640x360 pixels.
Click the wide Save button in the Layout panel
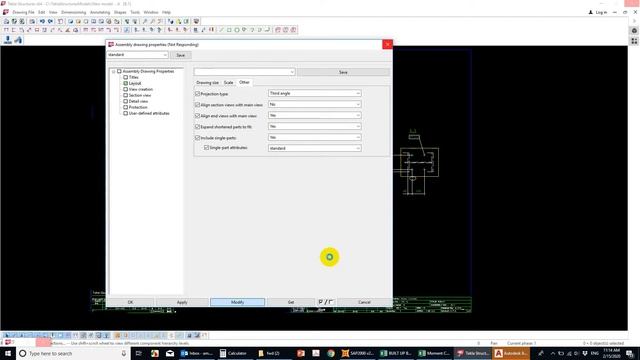pos(343,72)
